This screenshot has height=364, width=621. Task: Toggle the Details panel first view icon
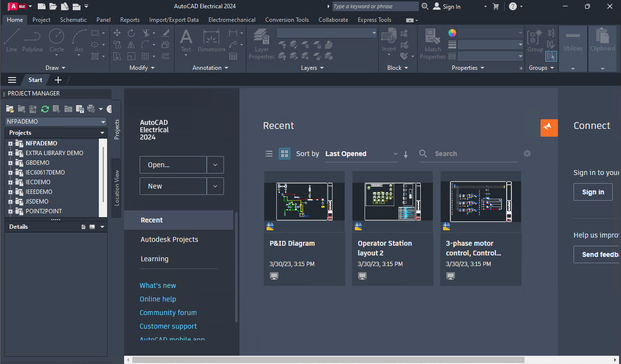click(x=84, y=227)
